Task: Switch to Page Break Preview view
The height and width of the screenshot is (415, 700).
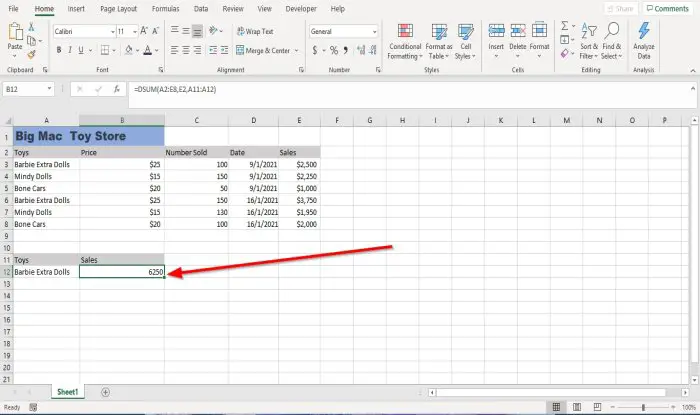Action: click(597, 407)
